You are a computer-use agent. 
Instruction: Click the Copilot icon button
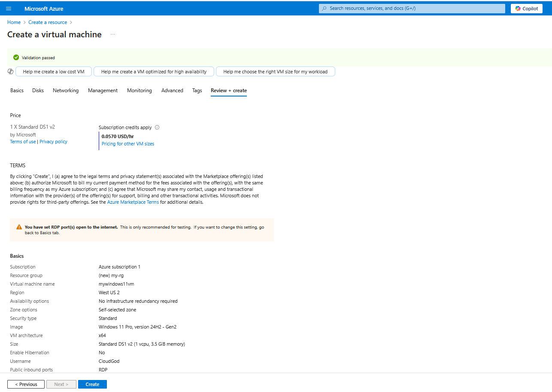pyautogui.click(x=527, y=9)
